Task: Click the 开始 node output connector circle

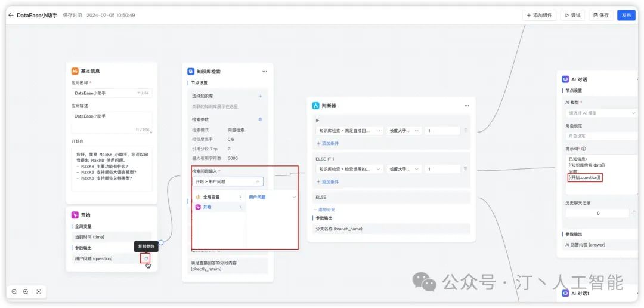Action: pyautogui.click(x=160, y=242)
